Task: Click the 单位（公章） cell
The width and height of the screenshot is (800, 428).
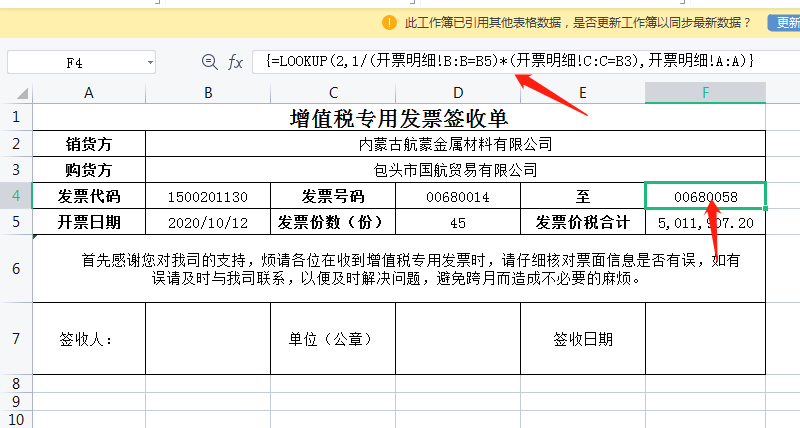Action: click(x=333, y=339)
